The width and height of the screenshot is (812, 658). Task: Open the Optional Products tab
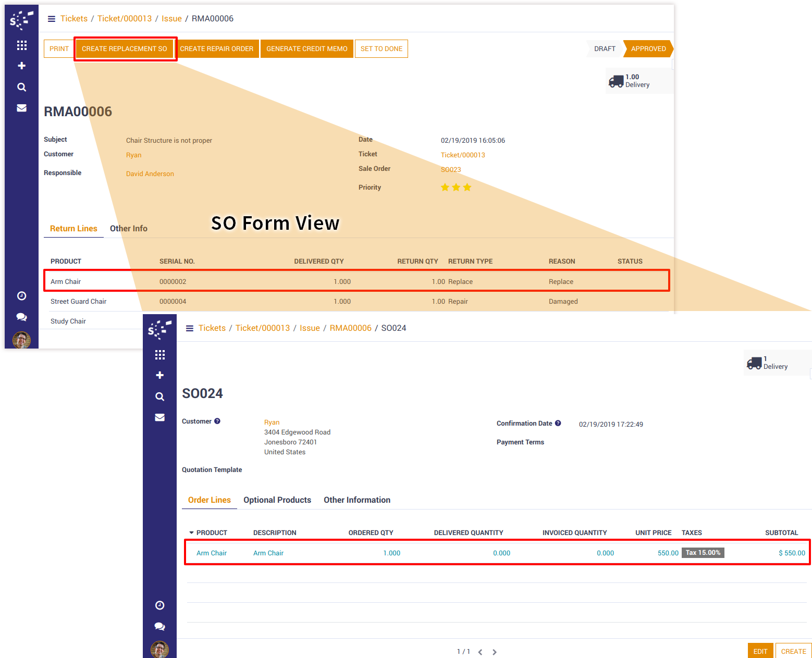pos(277,500)
